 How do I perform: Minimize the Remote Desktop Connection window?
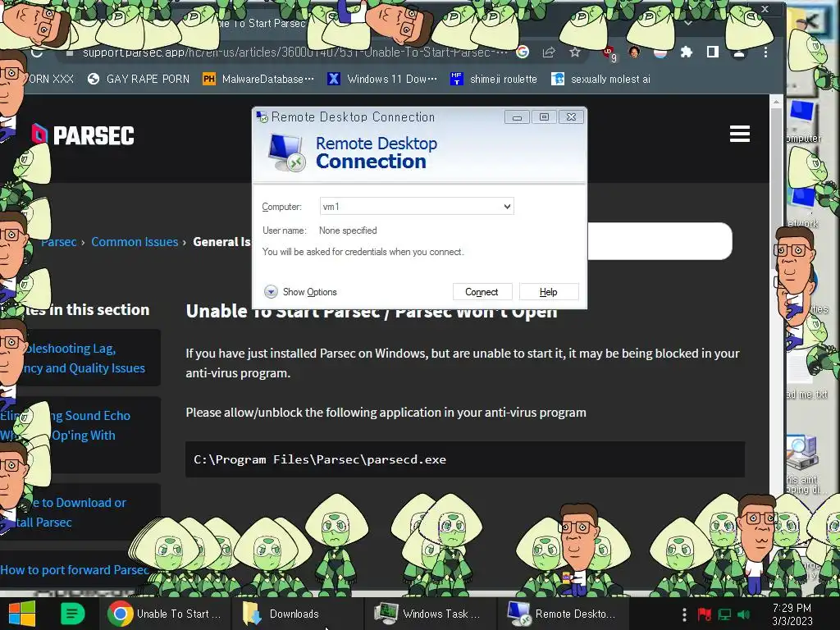pos(517,117)
